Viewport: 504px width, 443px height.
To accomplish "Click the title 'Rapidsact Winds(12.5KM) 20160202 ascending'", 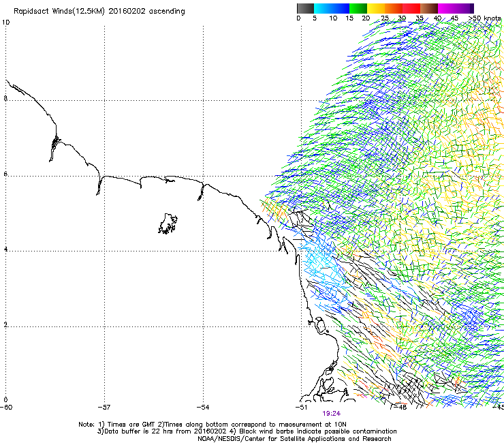I will [99, 12].
